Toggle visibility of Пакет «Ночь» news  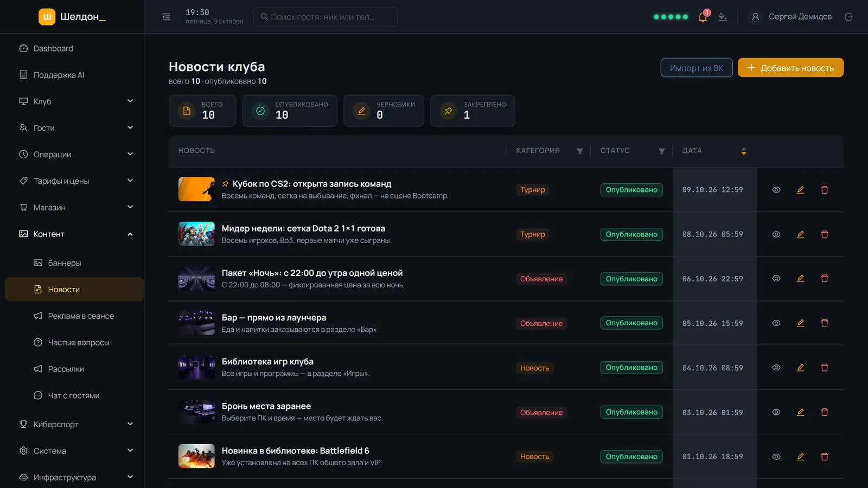(776, 279)
